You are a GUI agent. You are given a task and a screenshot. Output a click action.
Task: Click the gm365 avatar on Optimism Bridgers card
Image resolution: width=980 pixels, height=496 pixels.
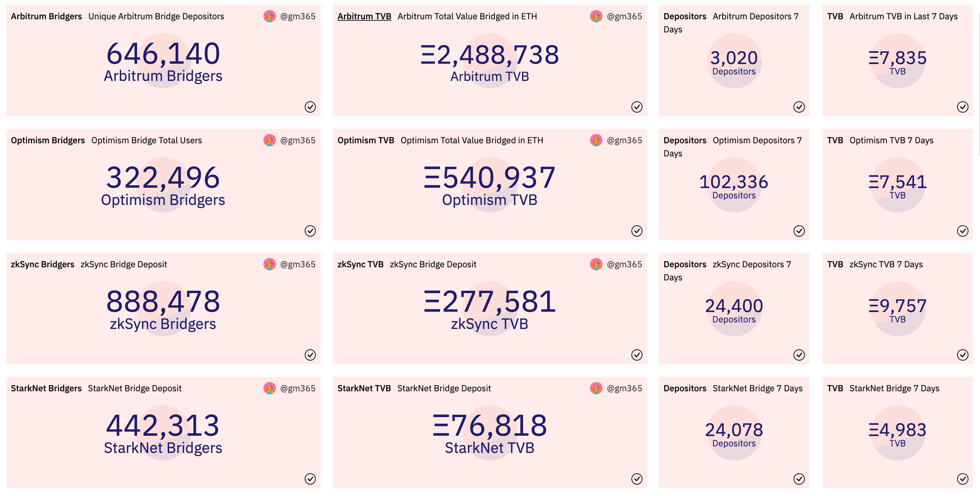[x=269, y=141]
